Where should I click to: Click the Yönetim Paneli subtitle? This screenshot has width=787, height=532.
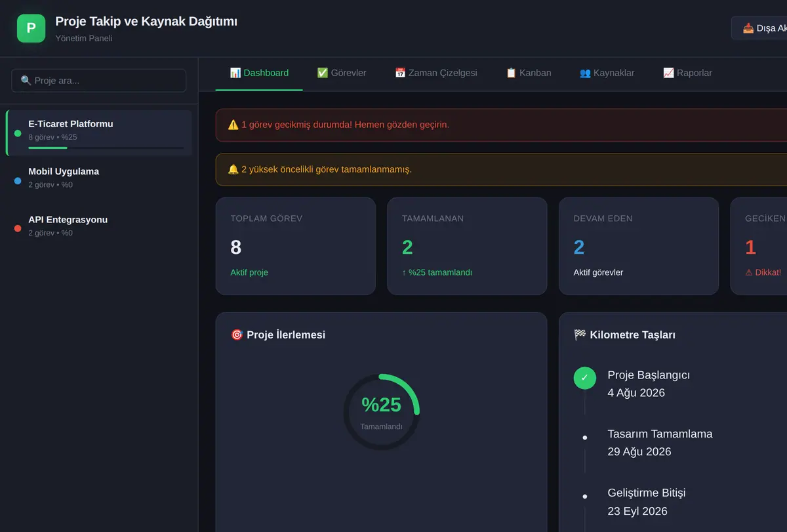pyautogui.click(x=84, y=38)
